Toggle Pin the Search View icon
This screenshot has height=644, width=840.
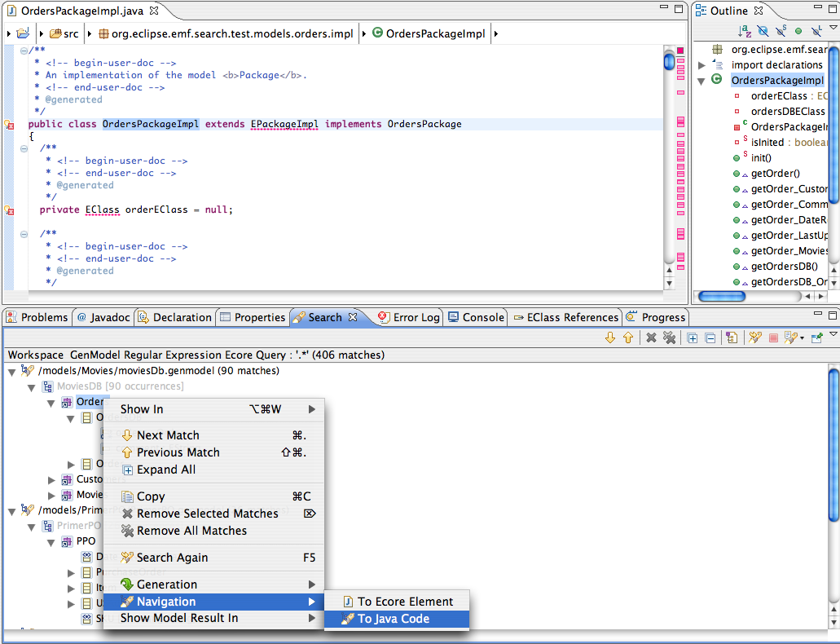point(817,337)
